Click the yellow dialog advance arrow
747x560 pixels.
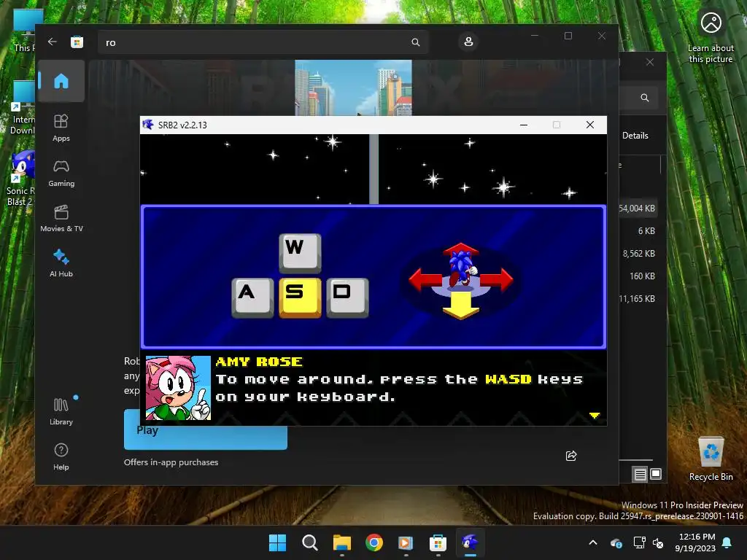594,415
